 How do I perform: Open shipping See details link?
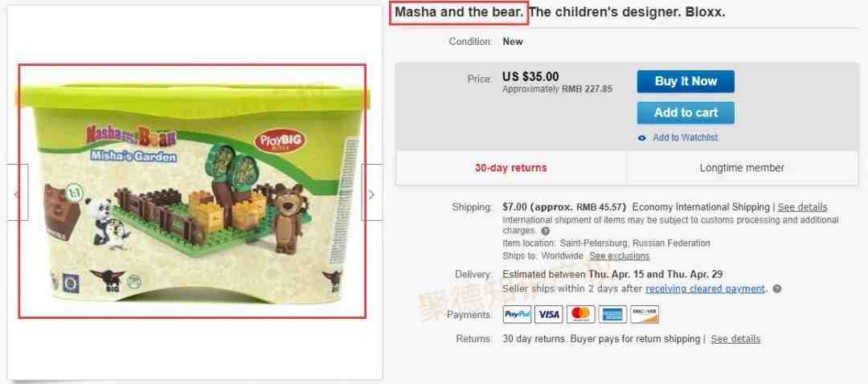(x=802, y=207)
